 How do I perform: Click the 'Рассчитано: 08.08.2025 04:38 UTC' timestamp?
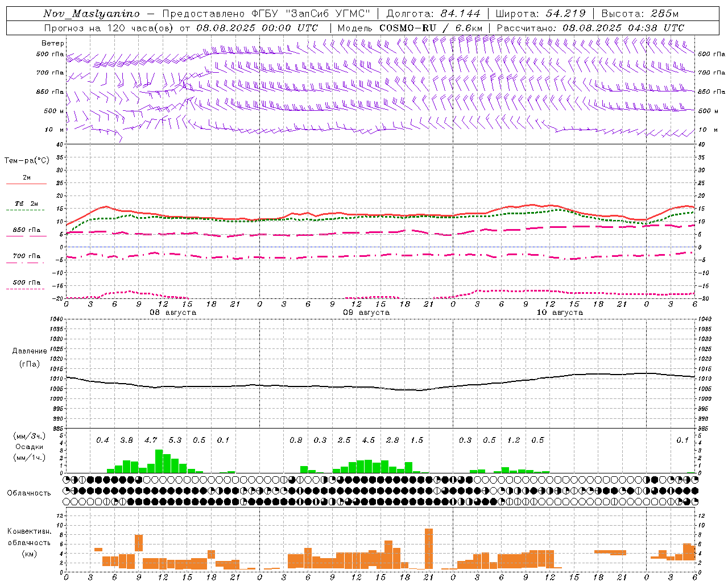[590, 28]
